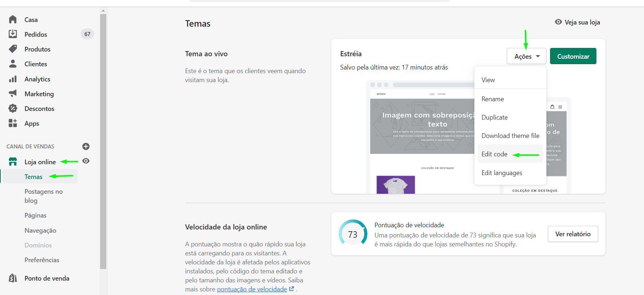Select View in the actions menu

[x=510, y=80]
